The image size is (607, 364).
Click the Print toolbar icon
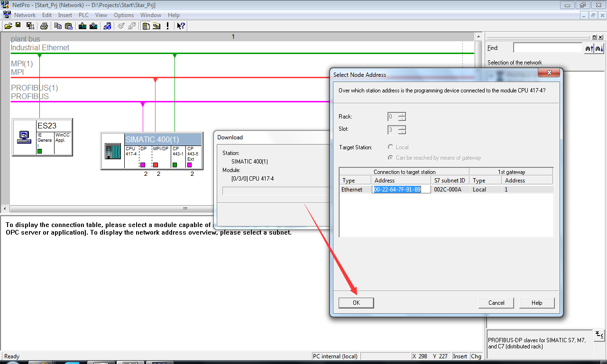[44, 26]
